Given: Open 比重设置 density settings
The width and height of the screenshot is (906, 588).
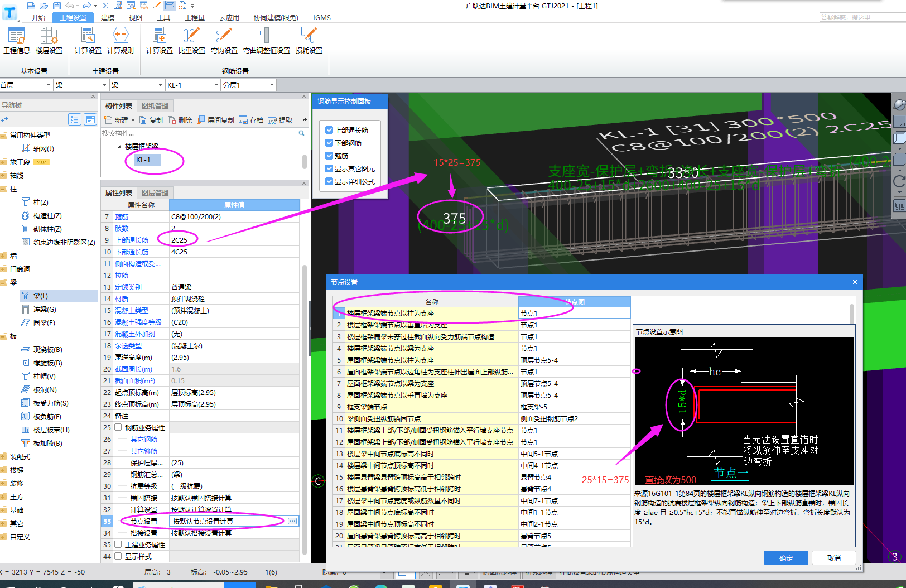Looking at the screenshot, I should click(x=192, y=41).
